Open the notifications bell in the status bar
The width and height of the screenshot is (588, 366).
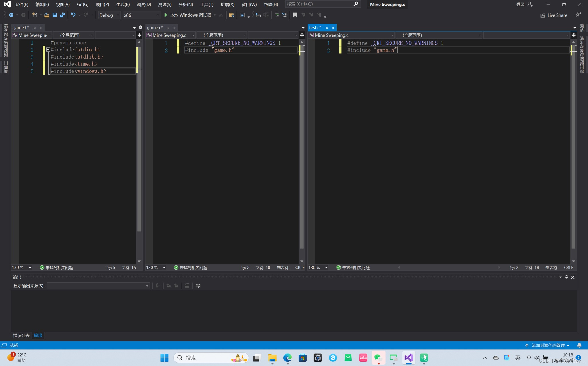click(x=579, y=345)
